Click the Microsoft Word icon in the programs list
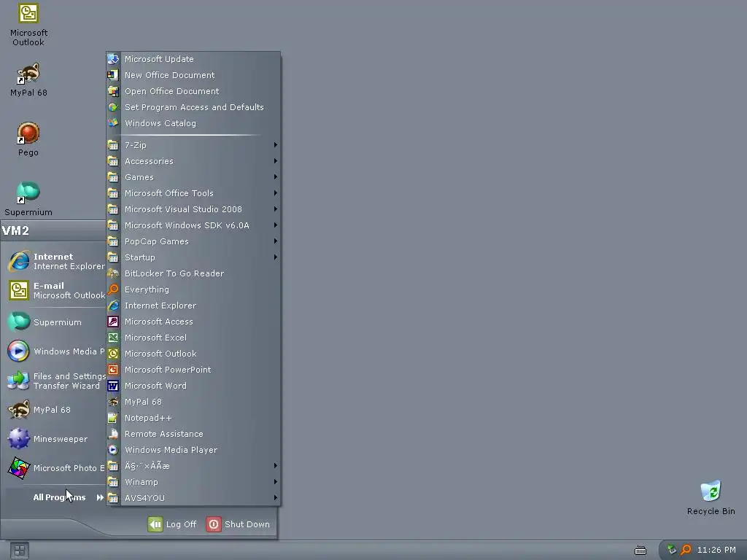 [113, 386]
